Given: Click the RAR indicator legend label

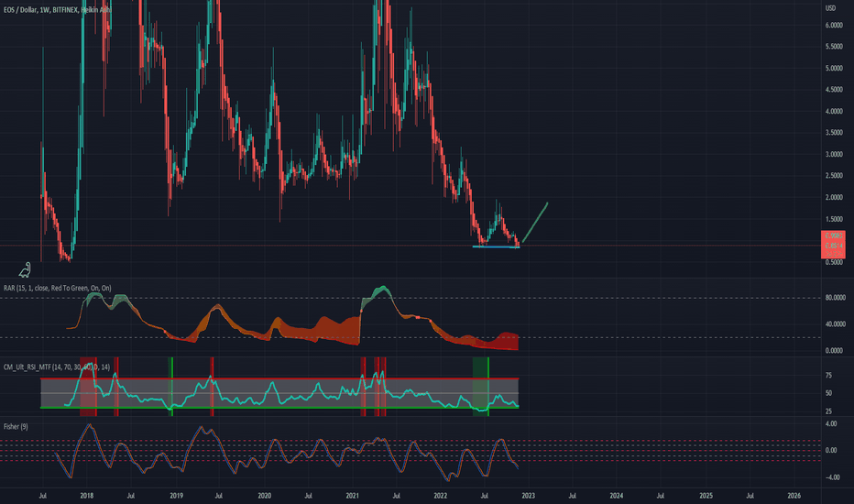Looking at the screenshot, I should (x=57, y=288).
